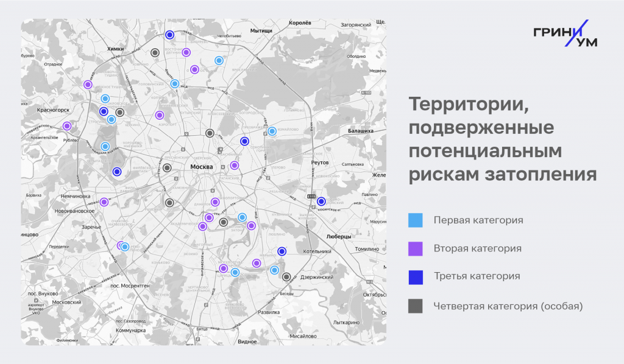
Task: Click the Москва city label on map
Action: pyautogui.click(x=201, y=167)
